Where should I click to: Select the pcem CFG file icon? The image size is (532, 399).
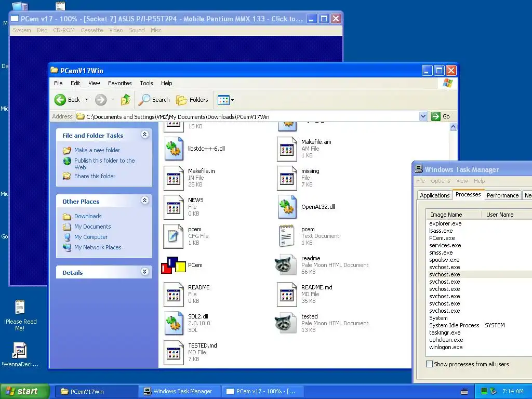tap(174, 236)
